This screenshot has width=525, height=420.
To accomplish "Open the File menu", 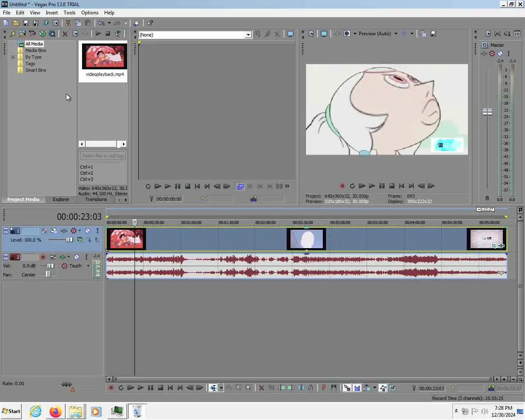I will [7, 13].
